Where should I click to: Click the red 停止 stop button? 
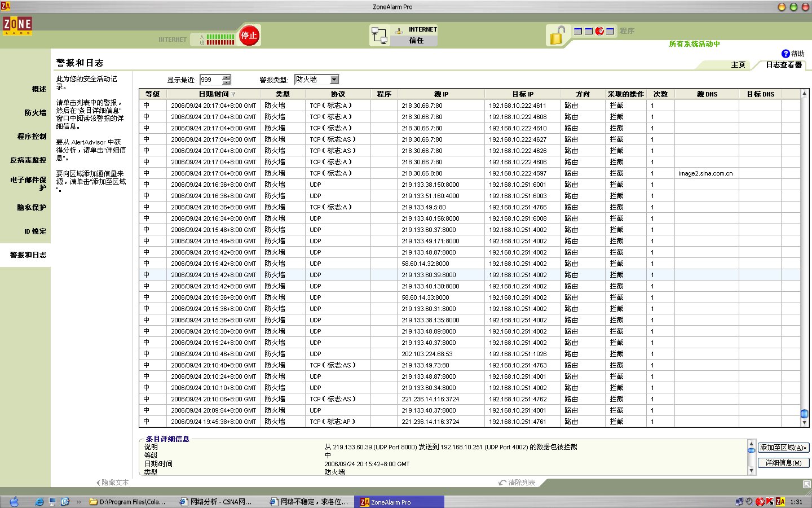pyautogui.click(x=249, y=36)
